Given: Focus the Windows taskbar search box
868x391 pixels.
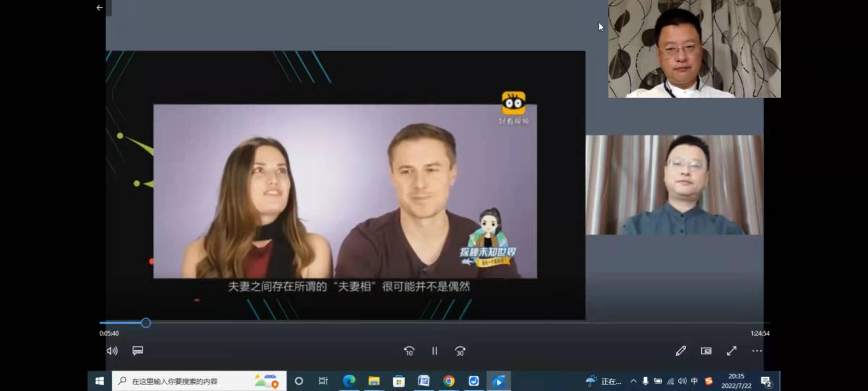Looking at the screenshot, I should [199, 381].
